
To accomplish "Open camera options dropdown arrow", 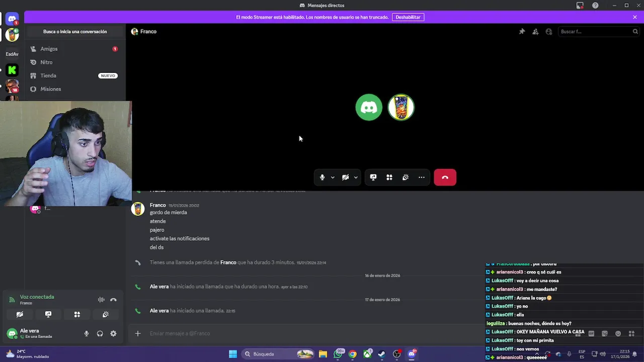I will (x=356, y=177).
